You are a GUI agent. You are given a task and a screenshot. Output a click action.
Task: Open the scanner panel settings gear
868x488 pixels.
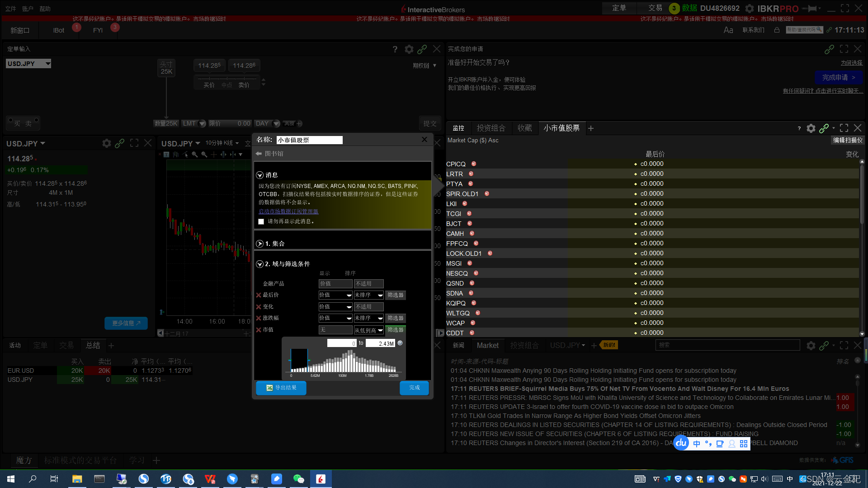pyautogui.click(x=811, y=128)
